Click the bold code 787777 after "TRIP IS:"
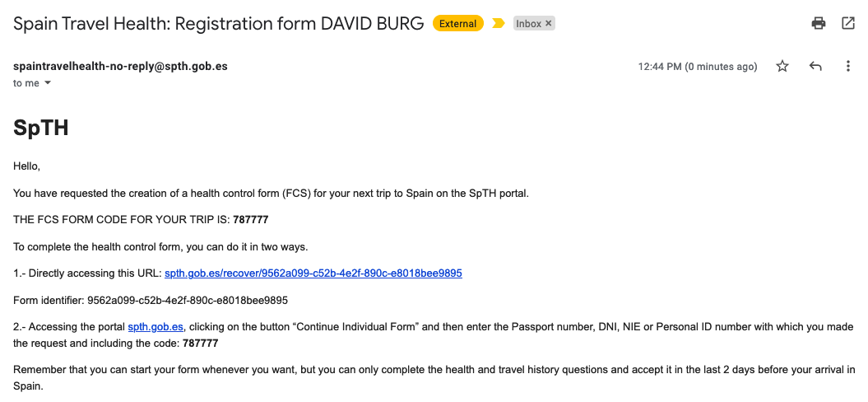This screenshot has height=402, width=868. (x=249, y=220)
